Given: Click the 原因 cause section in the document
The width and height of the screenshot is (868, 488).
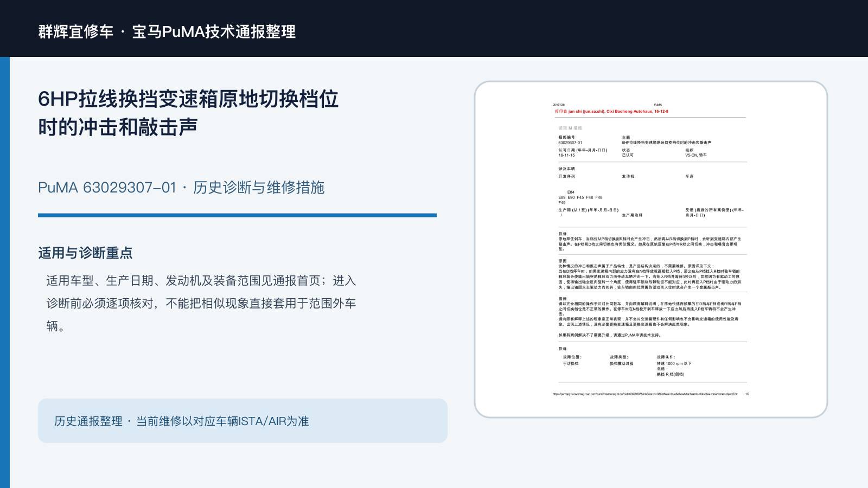Looking at the screenshot, I should coord(650,274).
